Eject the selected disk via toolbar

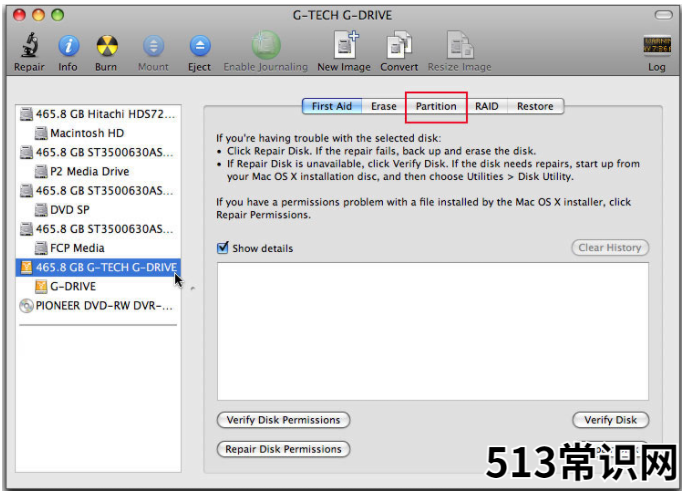coord(200,46)
